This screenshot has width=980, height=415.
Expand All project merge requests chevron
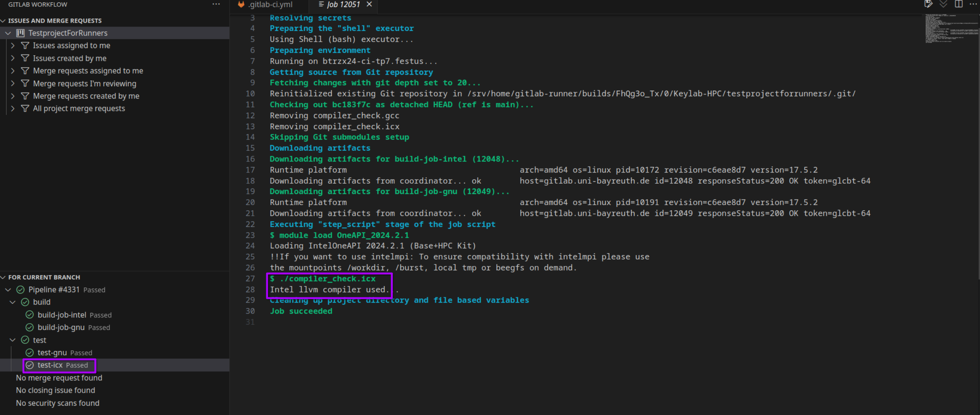13,109
